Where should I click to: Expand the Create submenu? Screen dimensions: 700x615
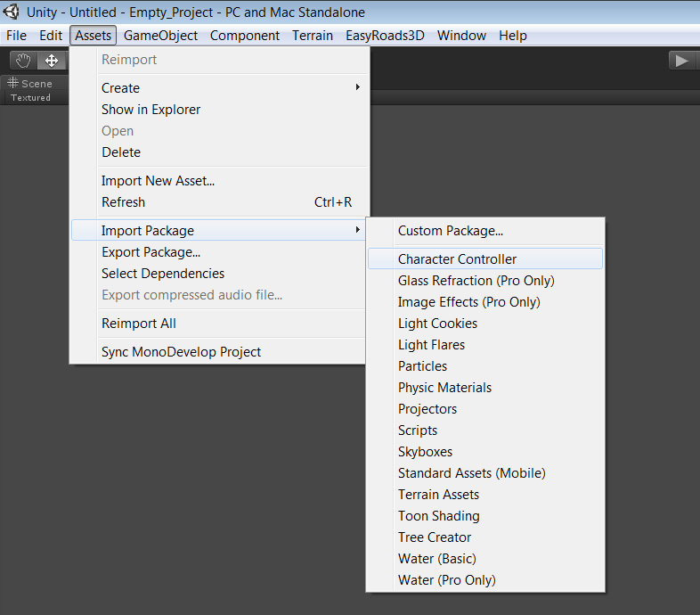219,88
